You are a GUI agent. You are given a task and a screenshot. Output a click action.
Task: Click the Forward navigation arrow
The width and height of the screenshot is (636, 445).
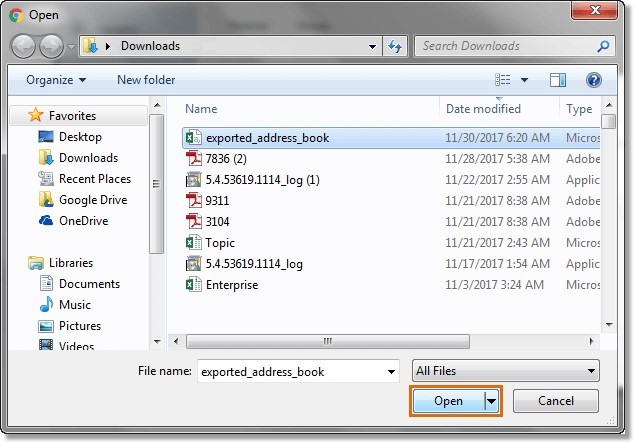pyautogui.click(x=52, y=46)
